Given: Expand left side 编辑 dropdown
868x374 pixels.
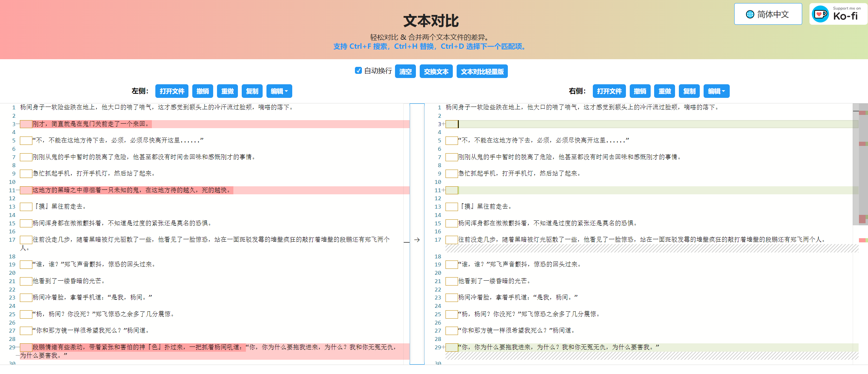Looking at the screenshot, I should [279, 91].
